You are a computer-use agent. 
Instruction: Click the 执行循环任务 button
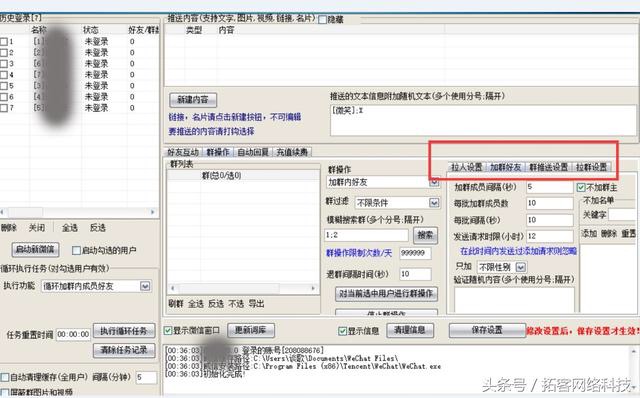124,331
